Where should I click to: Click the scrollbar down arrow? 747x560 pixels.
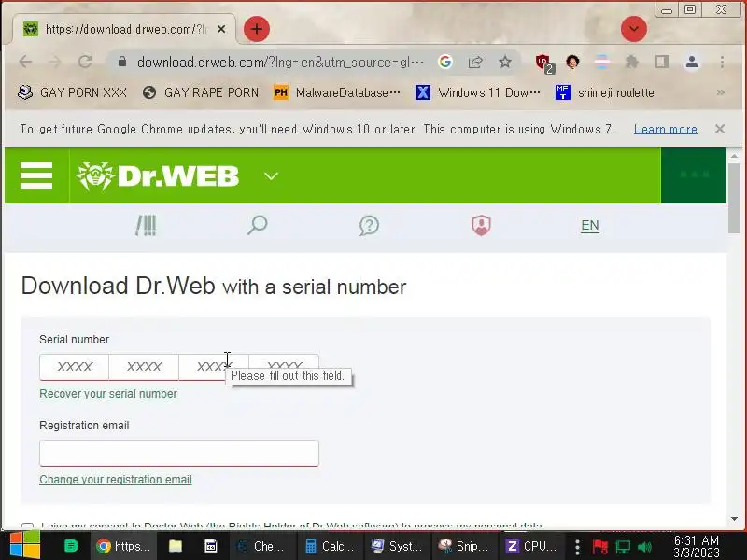coord(734,519)
